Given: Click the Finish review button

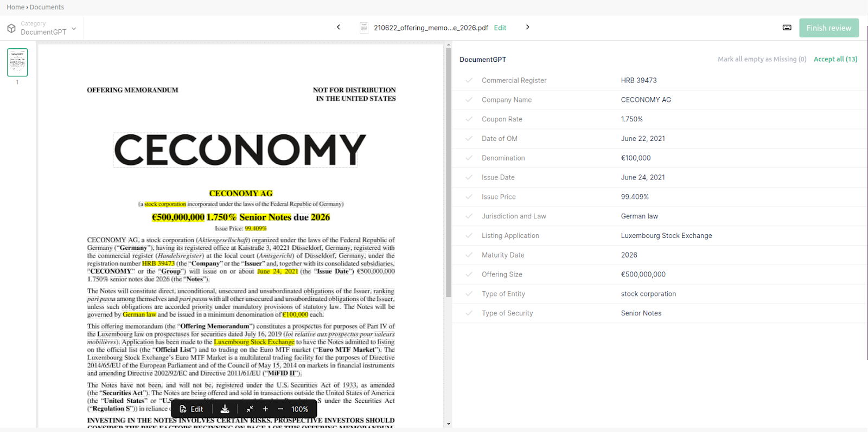Looking at the screenshot, I should (x=829, y=28).
